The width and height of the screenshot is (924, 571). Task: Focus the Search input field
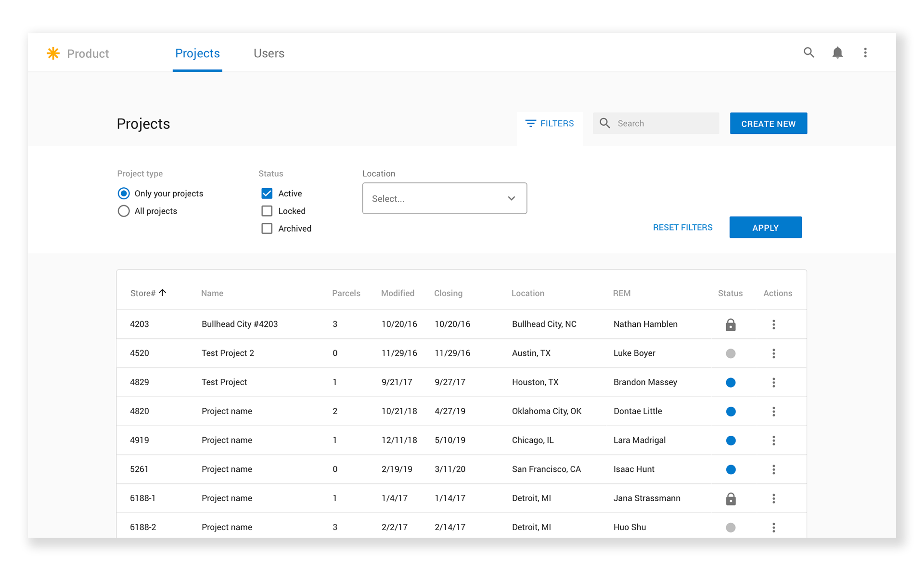click(656, 123)
